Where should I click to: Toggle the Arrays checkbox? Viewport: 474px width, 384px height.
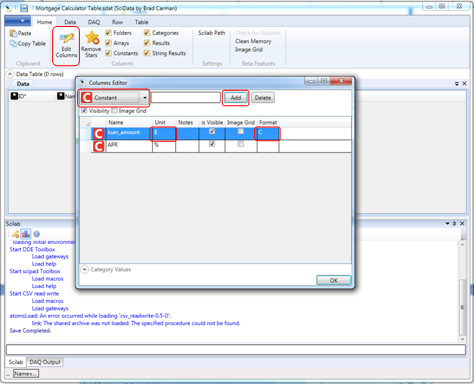(x=108, y=43)
